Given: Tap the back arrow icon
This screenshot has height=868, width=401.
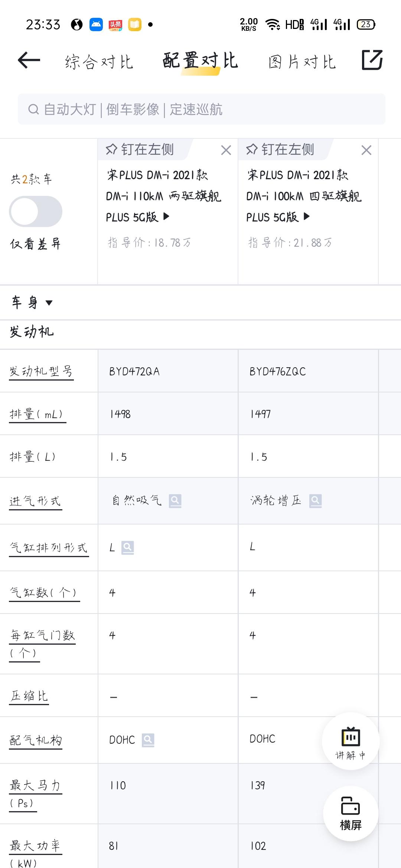Looking at the screenshot, I should click(29, 60).
